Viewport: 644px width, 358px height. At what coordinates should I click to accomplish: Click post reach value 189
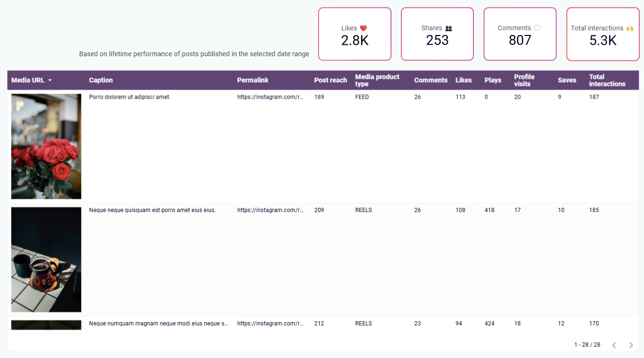[319, 97]
